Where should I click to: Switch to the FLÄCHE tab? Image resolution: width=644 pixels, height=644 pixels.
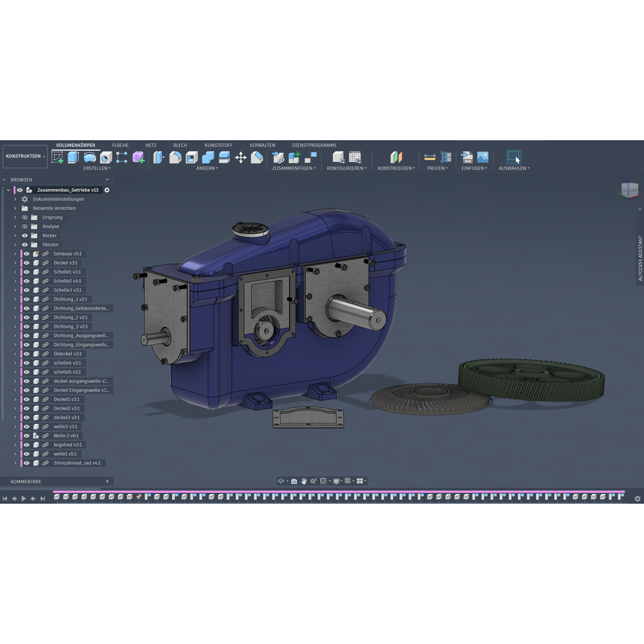(120, 146)
